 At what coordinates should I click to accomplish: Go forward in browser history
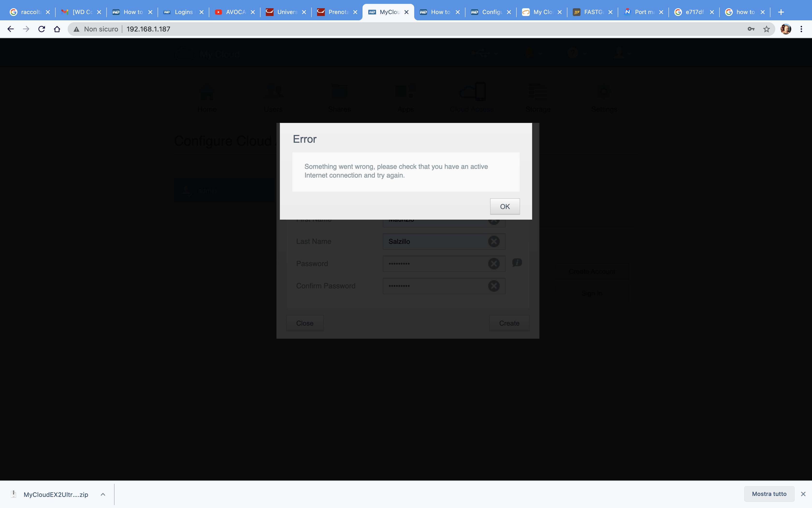[x=26, y=29]
